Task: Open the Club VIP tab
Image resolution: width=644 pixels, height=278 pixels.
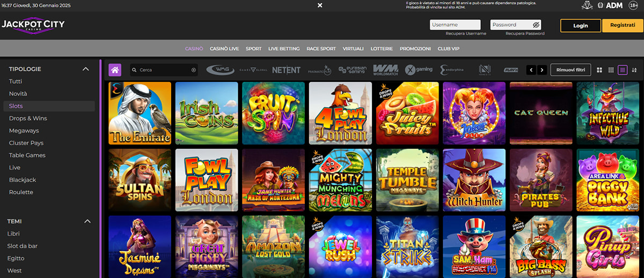Action: click(449, 48)
